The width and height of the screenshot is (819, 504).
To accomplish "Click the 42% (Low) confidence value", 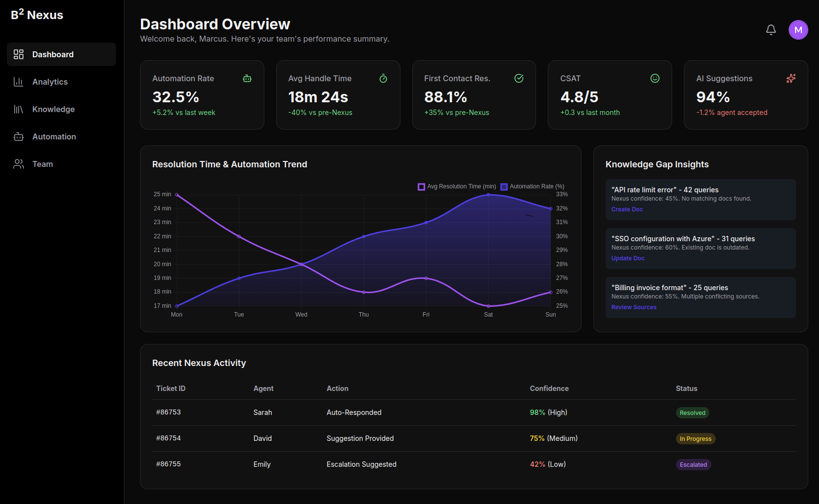I will (x=548, y=464).
